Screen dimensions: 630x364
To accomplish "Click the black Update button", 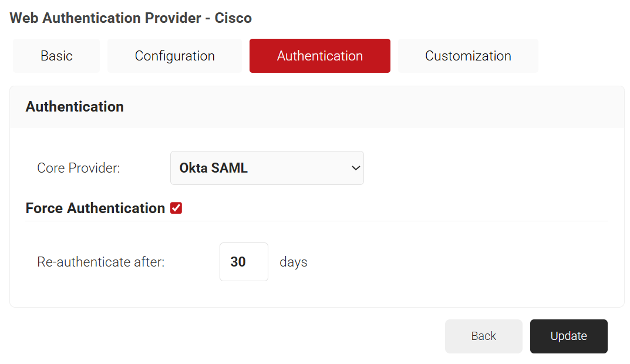I will pos(568,336).
